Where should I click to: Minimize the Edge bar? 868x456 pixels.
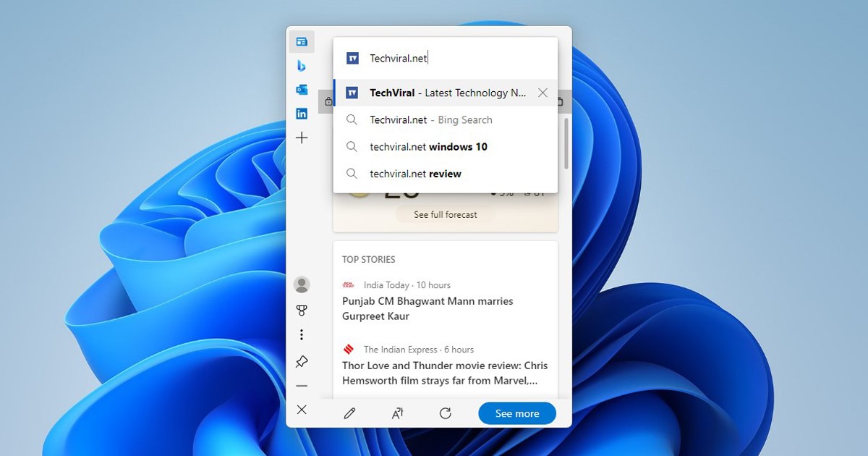[x=302, y=386]
